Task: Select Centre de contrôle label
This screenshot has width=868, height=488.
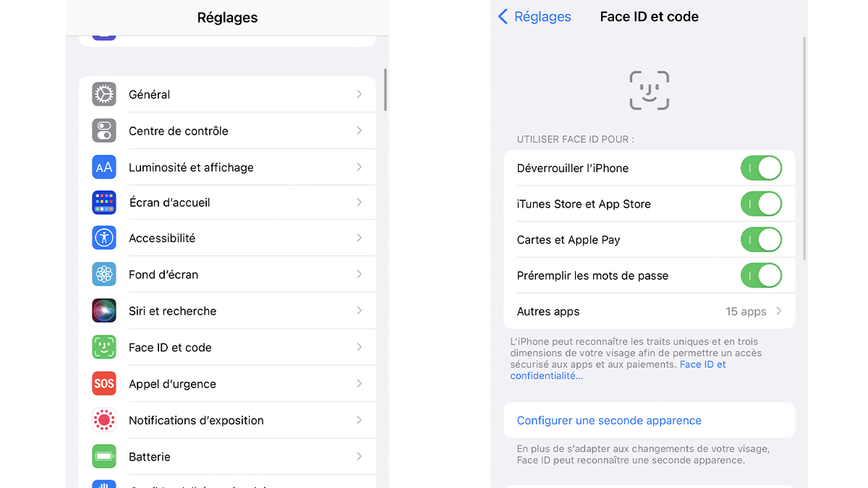Action: [179, 131]
